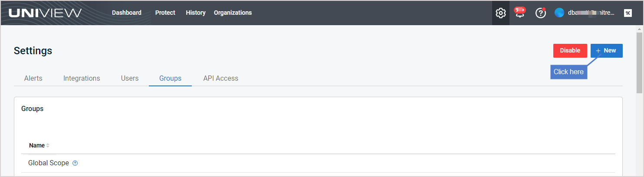
Task: Open the History menu item
Action: [x=196, y=13]
